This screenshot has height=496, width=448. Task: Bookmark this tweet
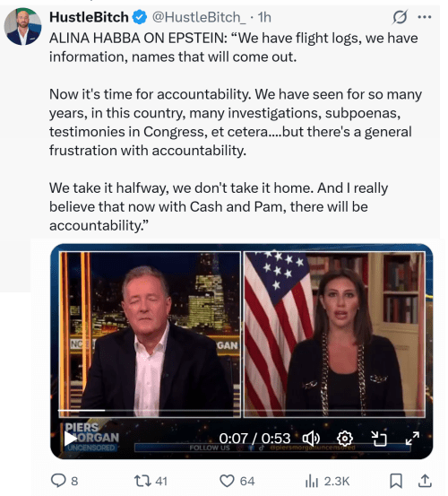click(396, 481)
